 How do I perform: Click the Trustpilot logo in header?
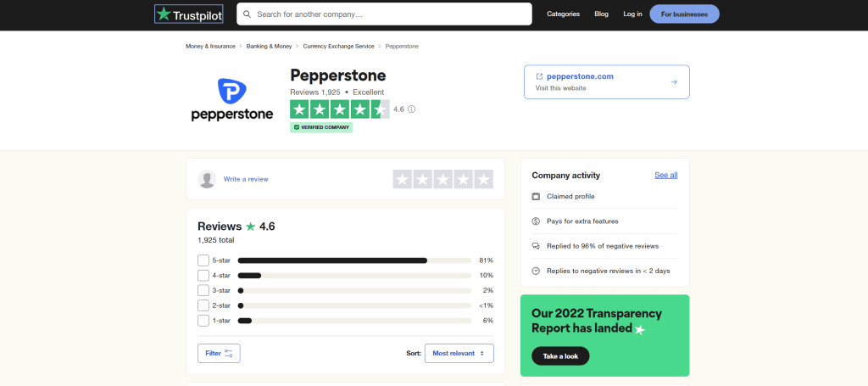click(188, 14)
